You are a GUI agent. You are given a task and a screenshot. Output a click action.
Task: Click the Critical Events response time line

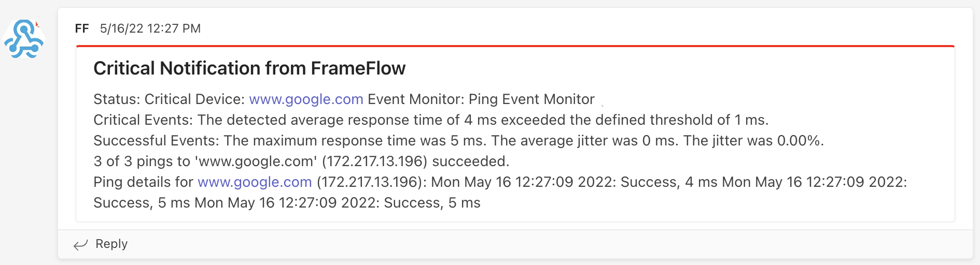tap(431, 120)
